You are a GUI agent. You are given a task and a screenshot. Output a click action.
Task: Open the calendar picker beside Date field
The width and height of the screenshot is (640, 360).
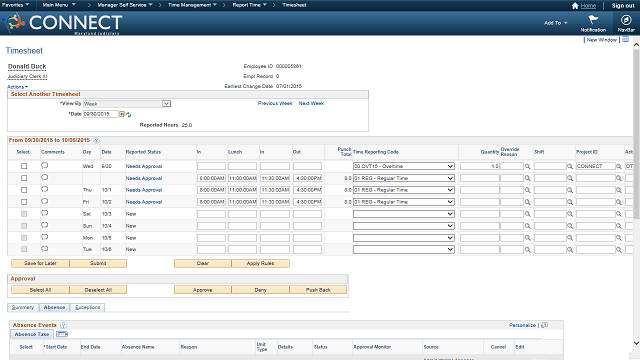pyautogui.click(x=122, y=114)
